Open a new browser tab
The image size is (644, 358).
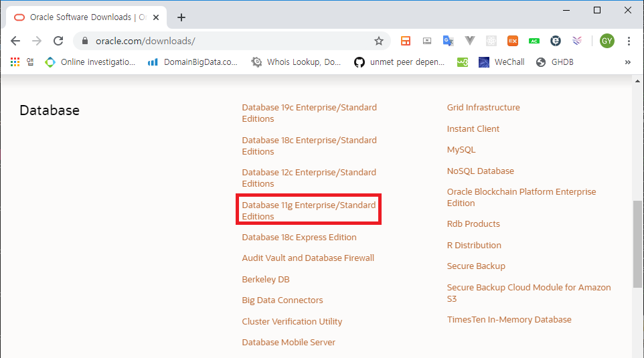181,17
